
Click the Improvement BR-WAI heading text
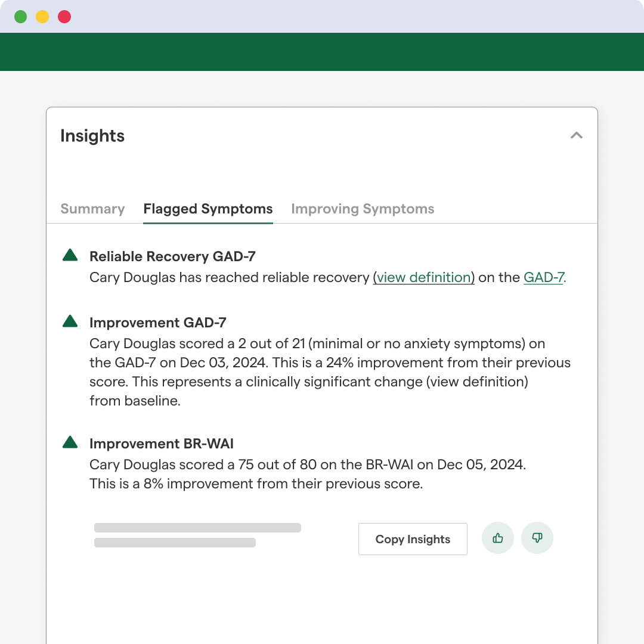(161, 444)
